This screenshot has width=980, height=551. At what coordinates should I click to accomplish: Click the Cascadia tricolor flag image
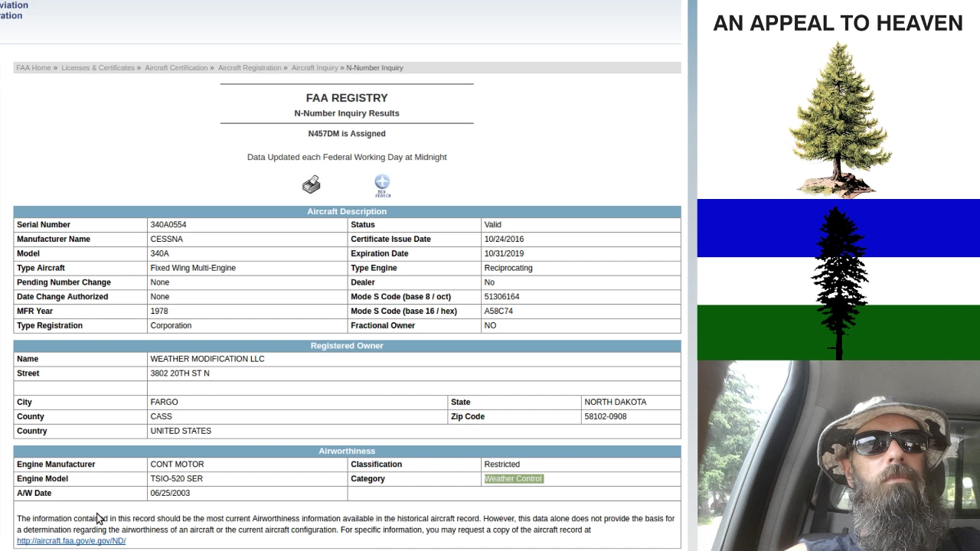(838, 279)
